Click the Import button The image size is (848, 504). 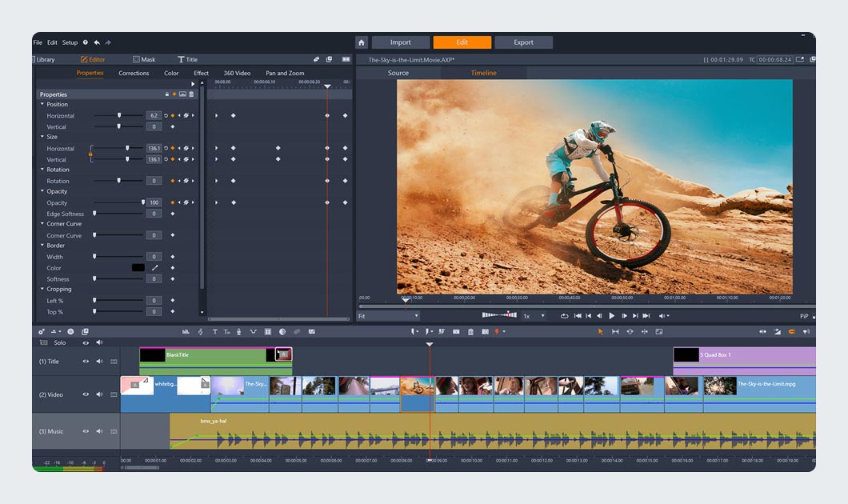[400, 42]
